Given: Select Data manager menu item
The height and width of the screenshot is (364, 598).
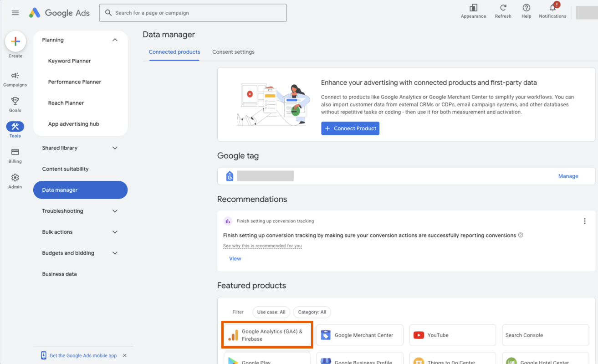Looking at the screenshot, I should (80, 190).
